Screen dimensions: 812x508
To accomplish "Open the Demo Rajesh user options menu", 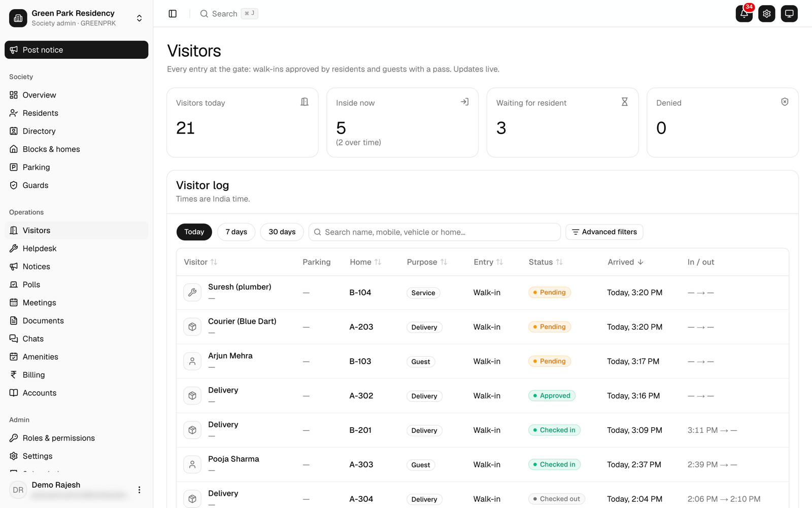I will [139, 490].
